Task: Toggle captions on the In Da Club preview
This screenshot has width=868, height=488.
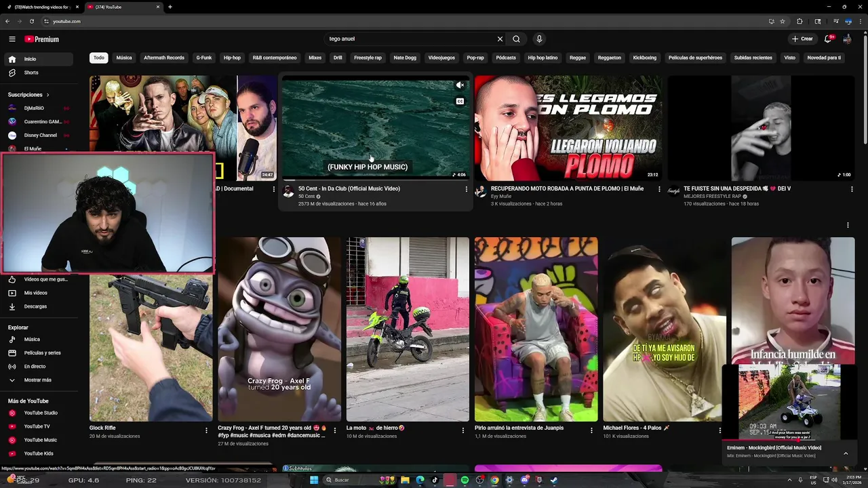Action: point(460,102)
